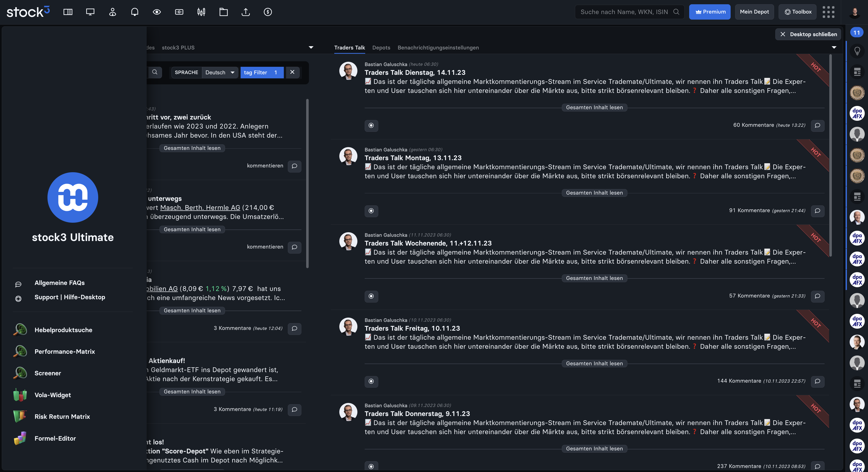Click the lightbulb icon in right sidebar

point(857,51)
